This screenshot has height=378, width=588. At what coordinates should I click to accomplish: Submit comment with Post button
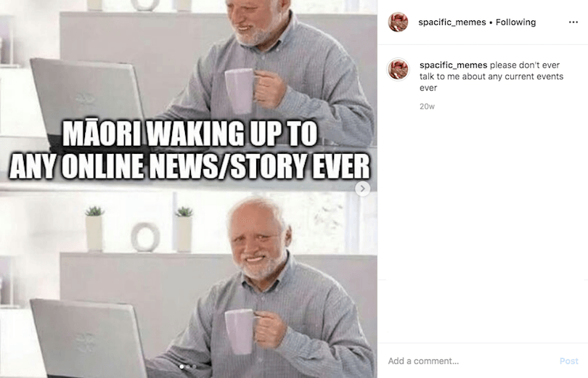(569, 361)
